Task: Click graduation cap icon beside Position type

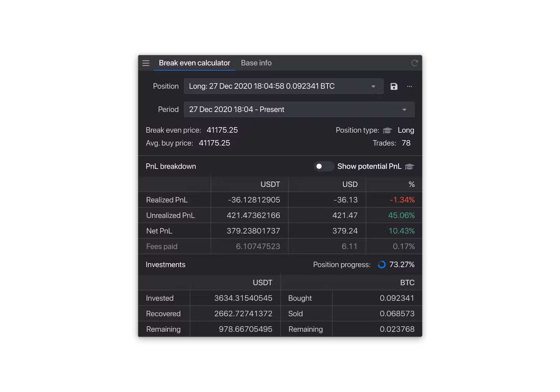Action: pos(387,130)
